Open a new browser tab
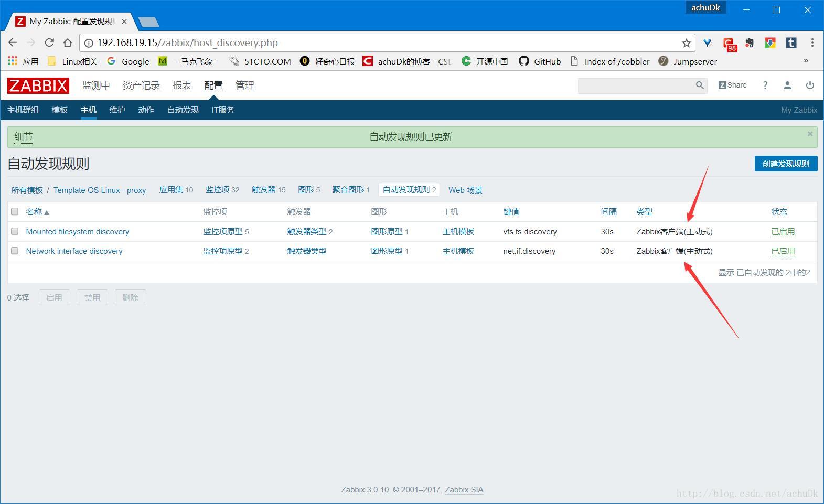Image resolution: width=824 pixels, height=504 pixels. [149, 22]
